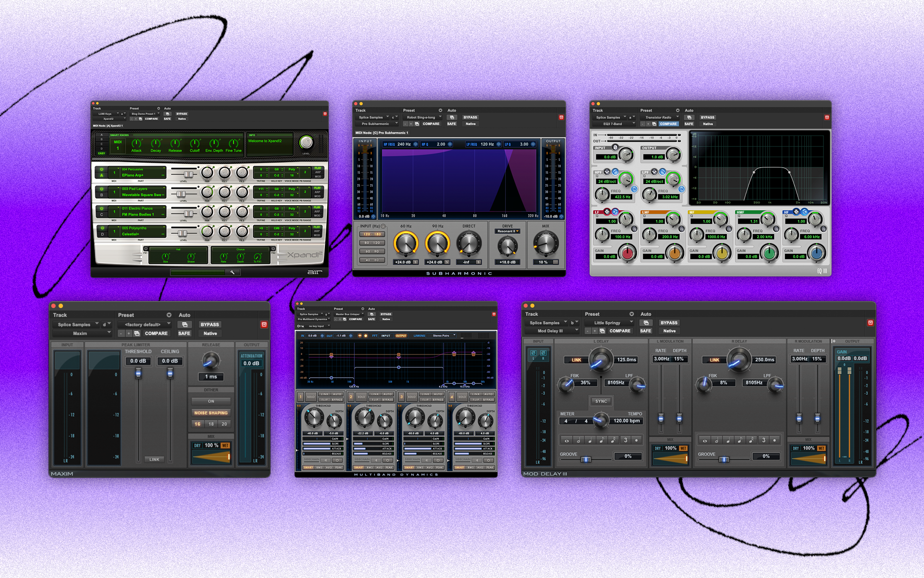924x578 pixels.
Task: Click Maxim CEILING fader handle
Action: click(x=170, y=373)
